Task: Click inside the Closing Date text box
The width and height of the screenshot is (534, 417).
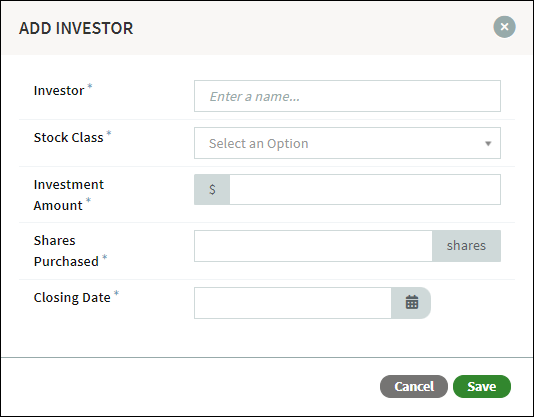Action: click(x=293, y=303)
